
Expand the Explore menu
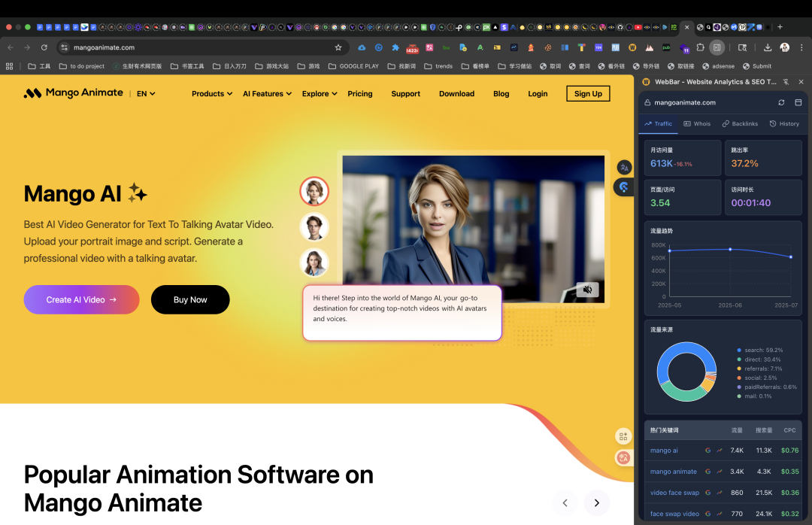320,94
